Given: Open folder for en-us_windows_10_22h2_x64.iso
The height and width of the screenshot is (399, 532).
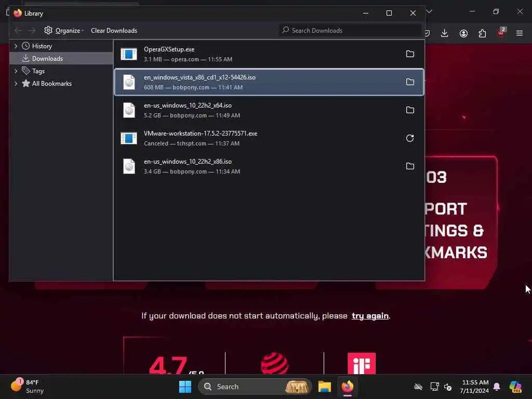Looking at the screenshot, I should [x=410, y=110].
